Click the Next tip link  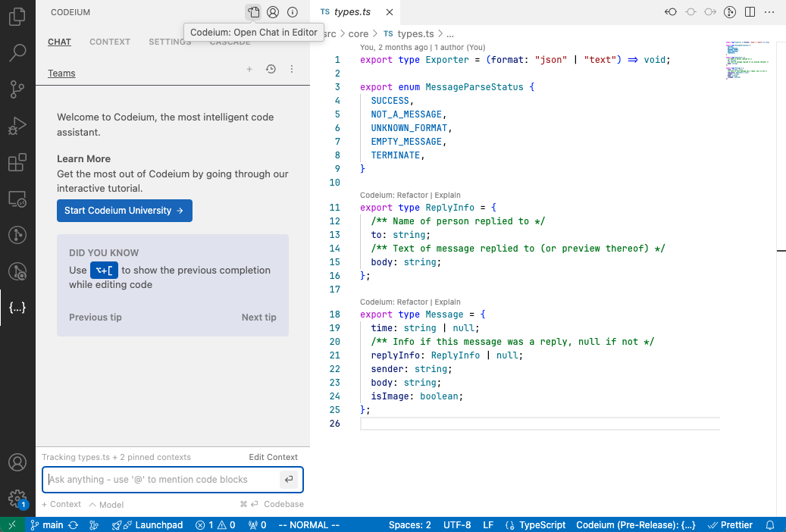click(258, 318)
